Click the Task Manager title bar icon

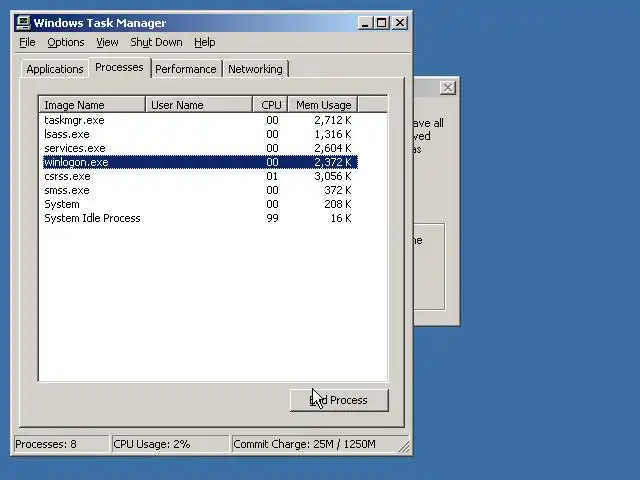coord(23,22)
